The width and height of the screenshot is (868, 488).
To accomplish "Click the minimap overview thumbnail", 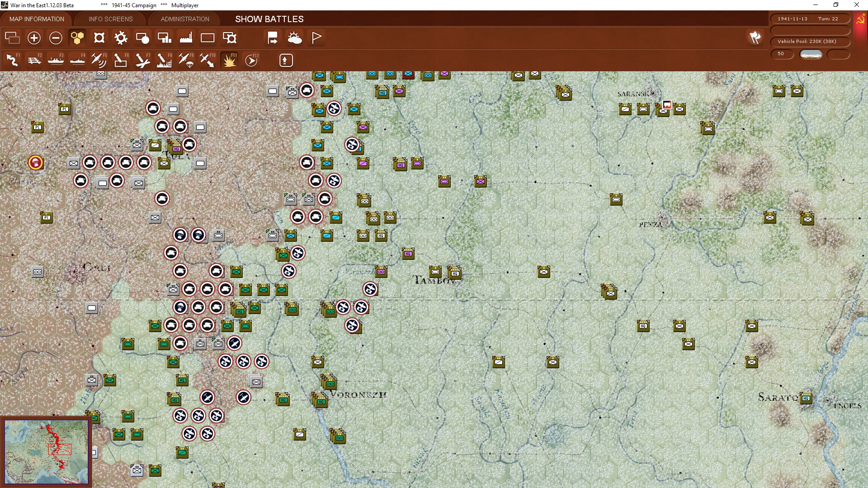I will point(46,451).
